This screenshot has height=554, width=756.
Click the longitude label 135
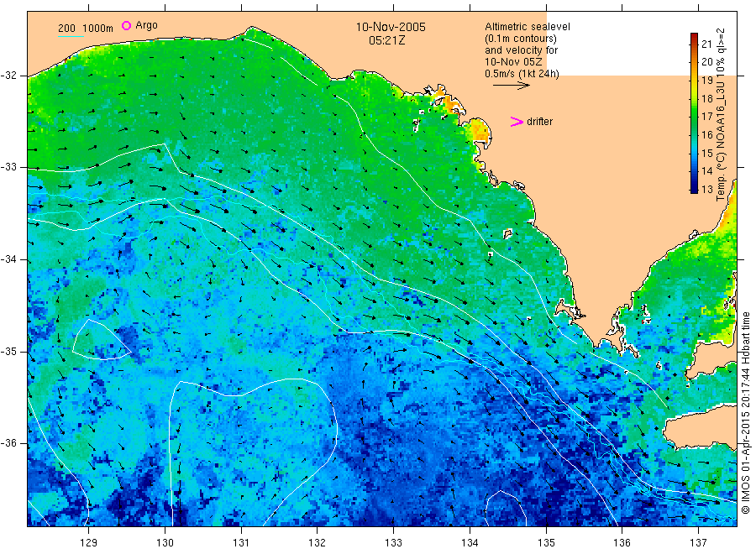point(546,542)
